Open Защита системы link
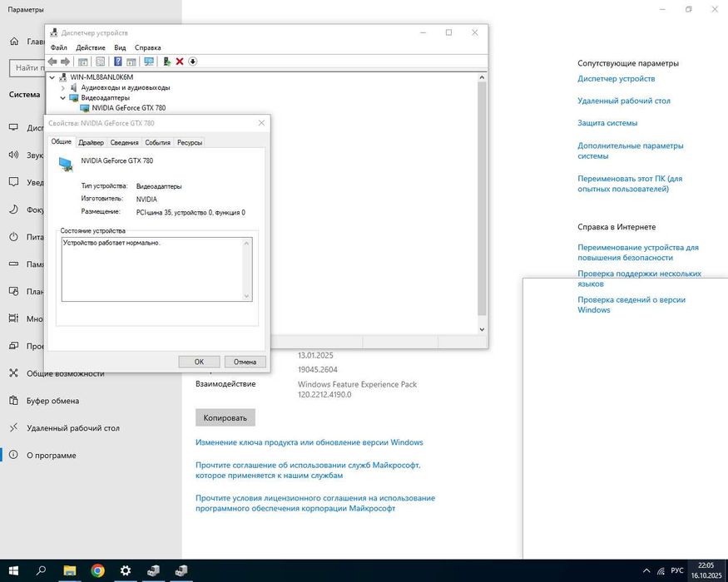The width and height of the screenshot is (728, 582). pyautogui.click(x=607, y=123)
